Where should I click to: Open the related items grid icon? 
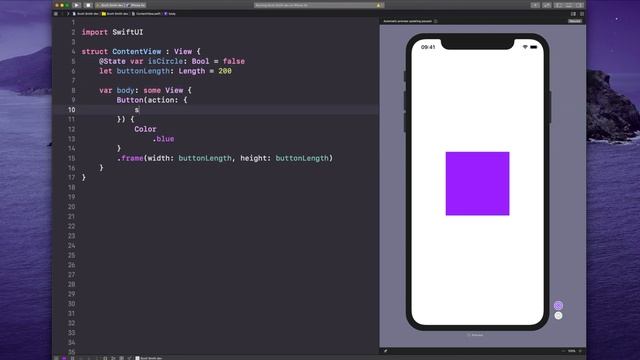(x=56, y=13)
